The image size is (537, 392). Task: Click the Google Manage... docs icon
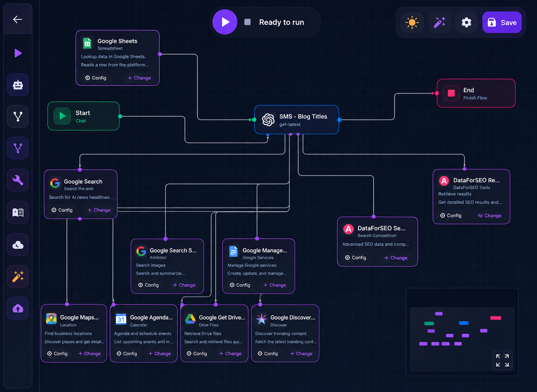coord(233,252)
